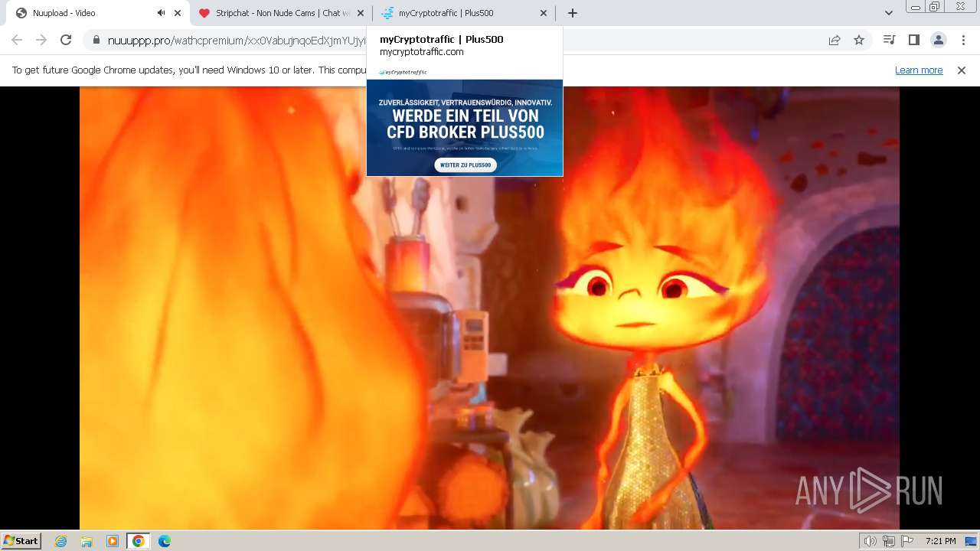Mute the Nuupload tab audio icon
The height and width of the screenshot is (551, 980).
(161, 13)
